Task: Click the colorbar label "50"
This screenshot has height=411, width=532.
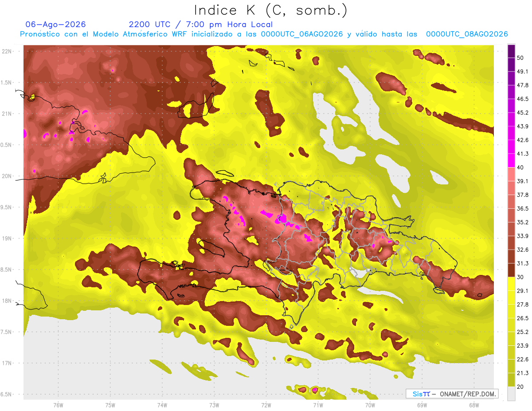Action: coord(521,58)
